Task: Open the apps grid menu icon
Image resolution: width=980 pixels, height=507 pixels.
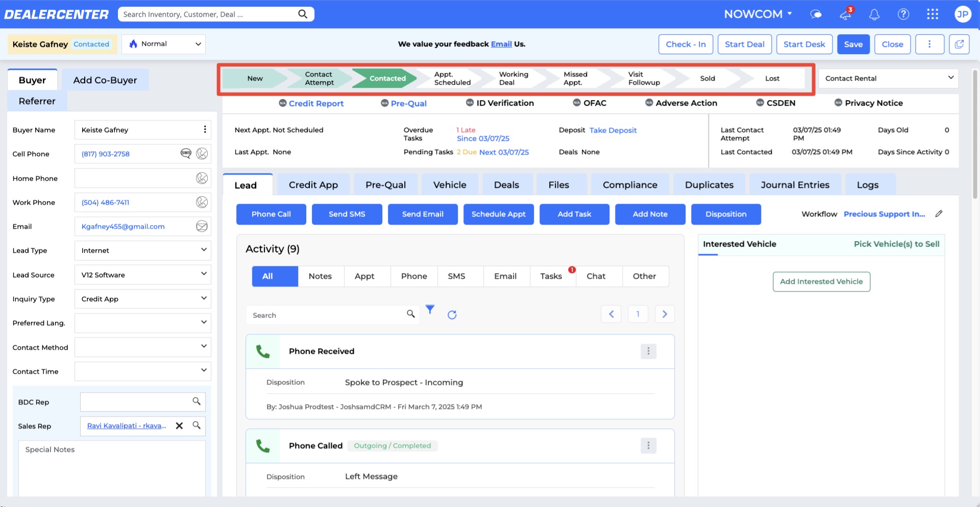Action: point(933,14)
